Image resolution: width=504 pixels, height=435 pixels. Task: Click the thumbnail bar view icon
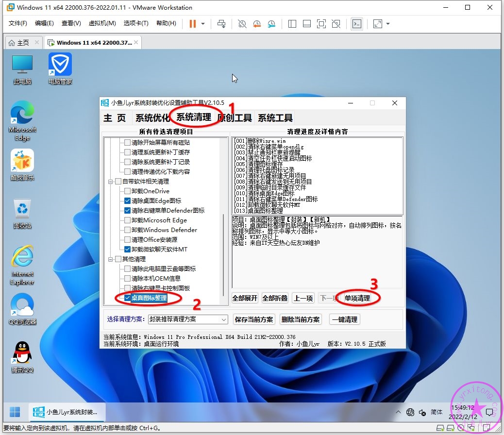(x=307, y=24)
